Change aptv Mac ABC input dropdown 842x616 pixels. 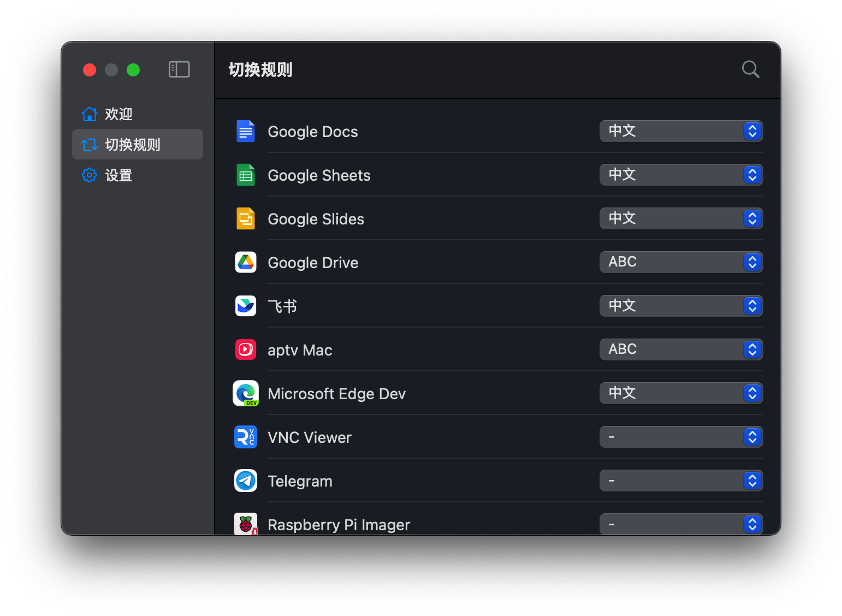(681, 350)
